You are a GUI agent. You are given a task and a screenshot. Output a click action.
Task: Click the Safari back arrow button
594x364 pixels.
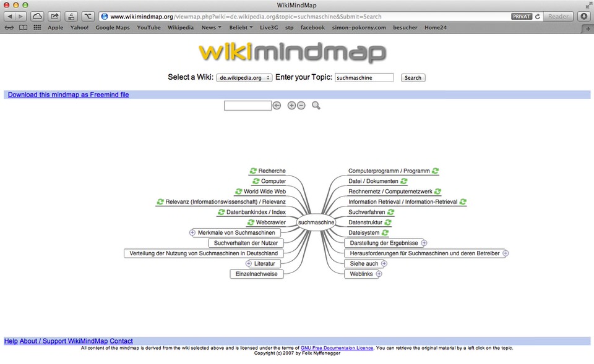point(10,16)
